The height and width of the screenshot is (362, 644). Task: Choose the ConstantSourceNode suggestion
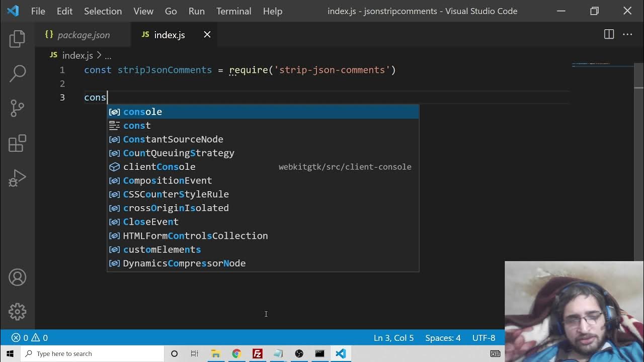173,139
